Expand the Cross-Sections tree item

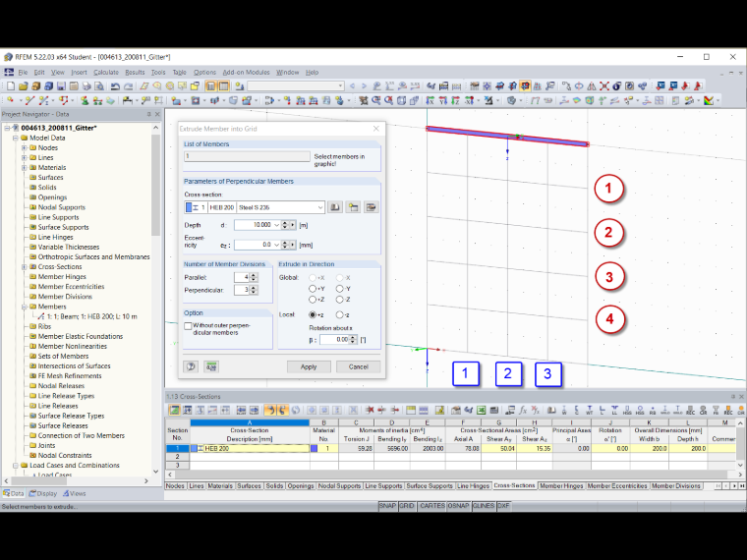24,266
